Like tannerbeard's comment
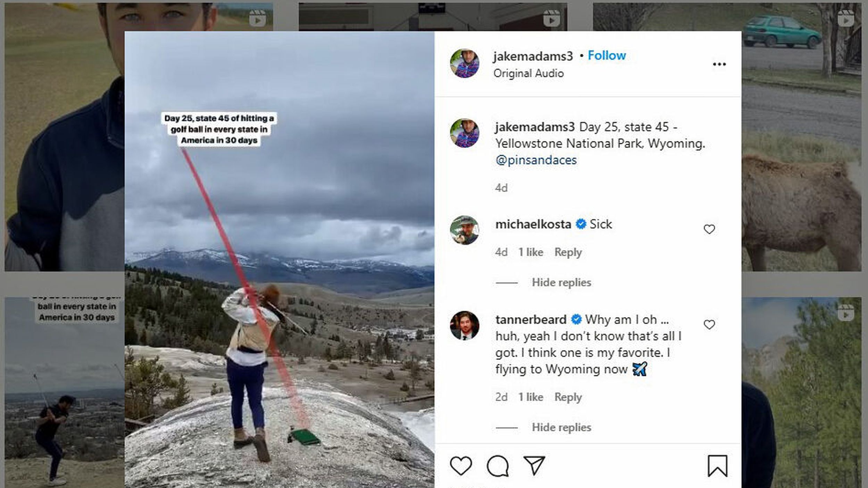The image size is (868, 488). pyautogui.click(x=709, y=324)
